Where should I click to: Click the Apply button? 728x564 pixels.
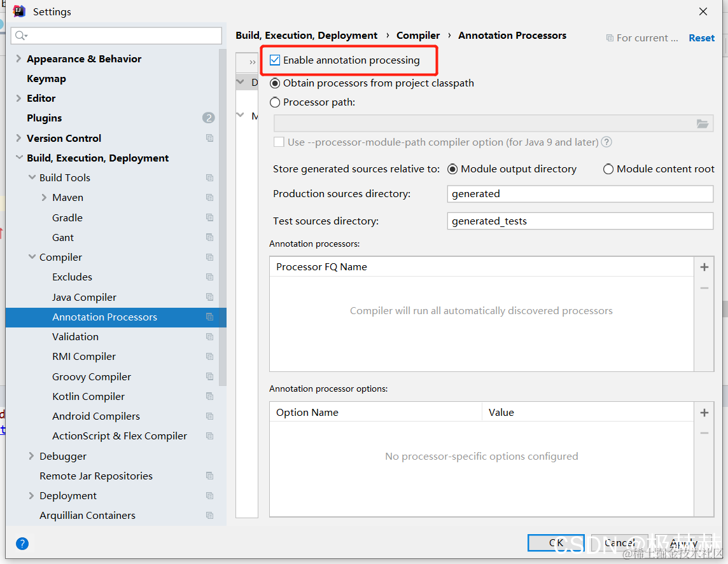point(683,542)
